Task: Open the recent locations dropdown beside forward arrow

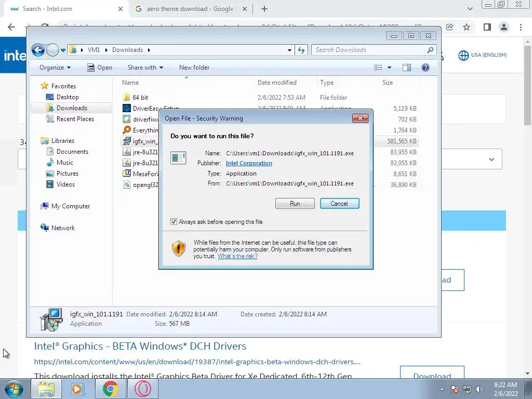Action: pos(63,50)
